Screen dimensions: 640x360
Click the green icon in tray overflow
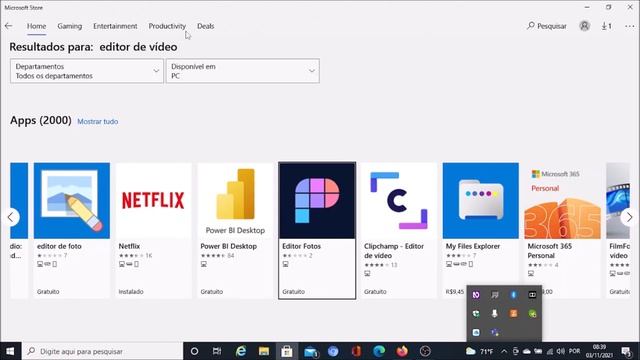532,313
